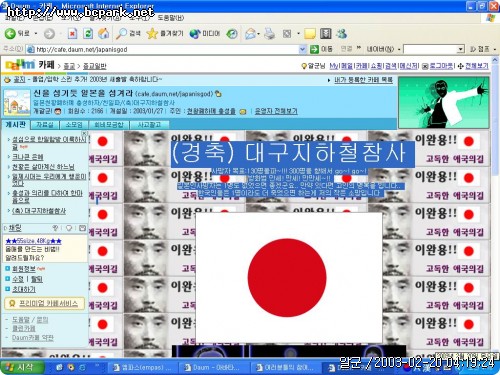Open Favorites (즐겨찾기) star icon
This screenshot has width=500, height=375.
pyautogui.click(x=165, y=33)
